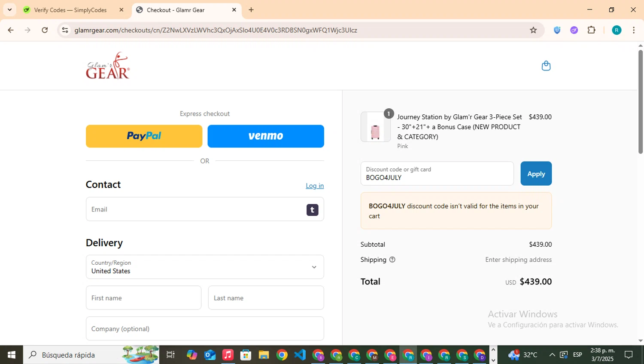Show hidden system tray icons
The width and height of the screenshot is (644, 364).
pyautogui.click(x=552, y=355)
